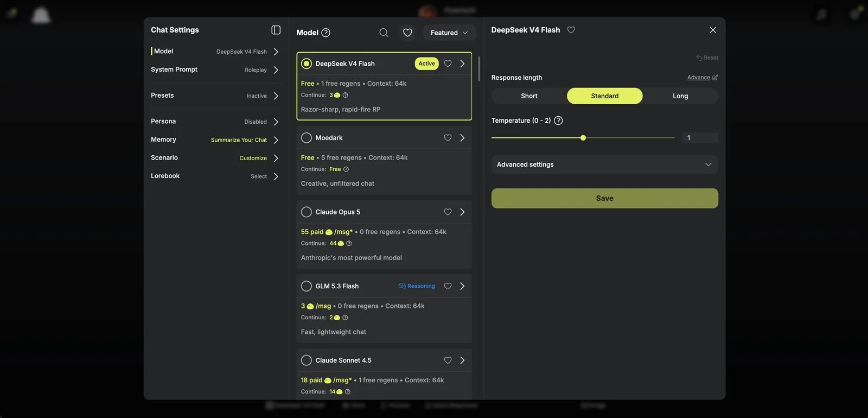Select the DeepSeek V4 Flash radio button

pos(307,64)
